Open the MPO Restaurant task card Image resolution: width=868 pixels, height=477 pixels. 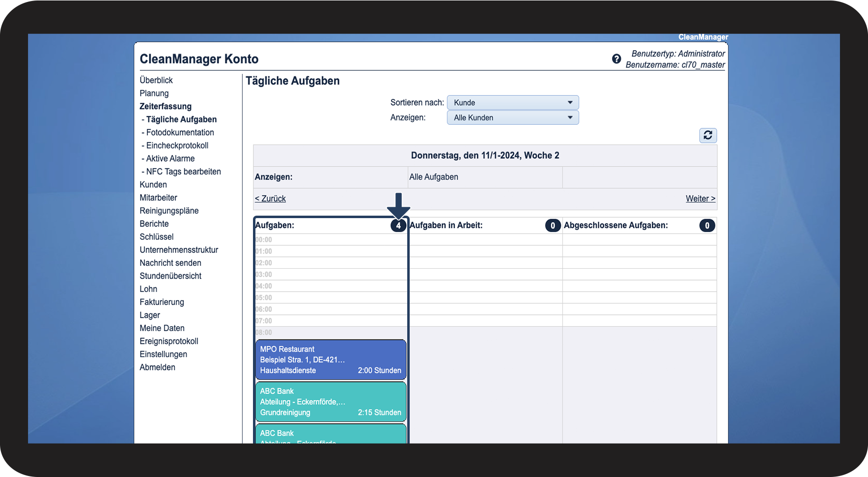[331, 360]
